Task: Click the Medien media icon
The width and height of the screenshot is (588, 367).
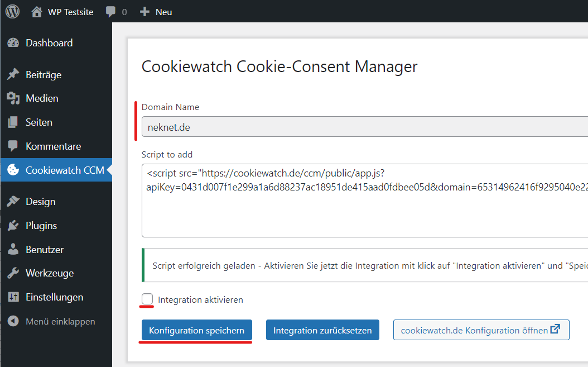Action: point(13,98)
